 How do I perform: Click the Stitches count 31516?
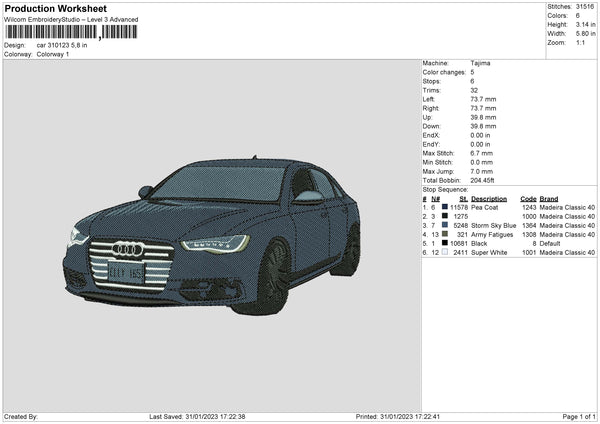(587, 7)
